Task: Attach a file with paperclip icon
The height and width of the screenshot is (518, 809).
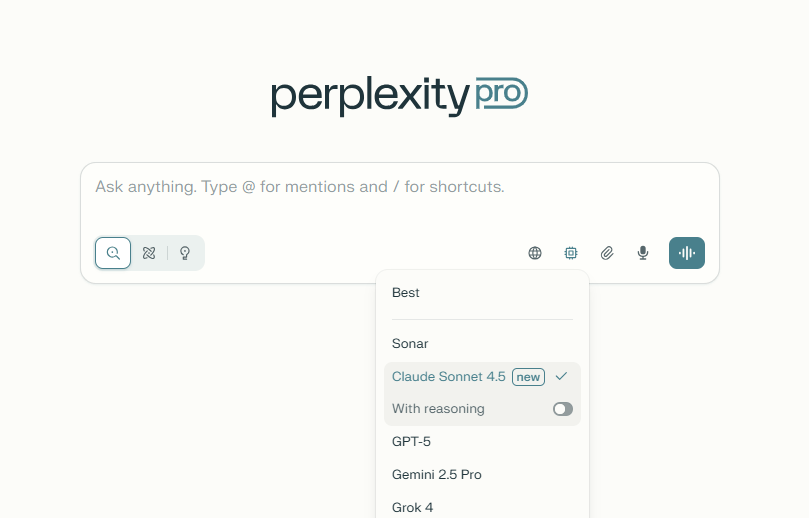Action: point(607,253)
